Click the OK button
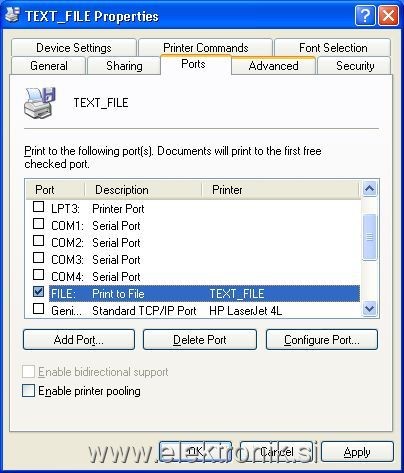The image size is (404, 473). [x=195, y=452]
